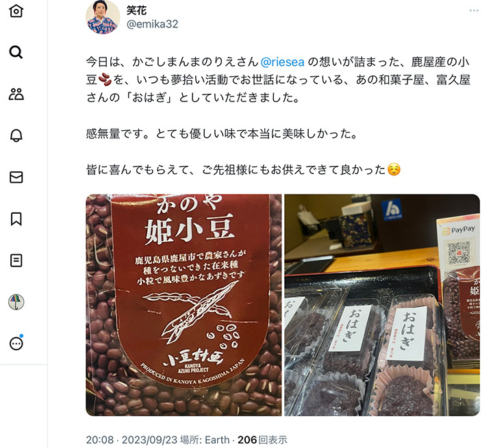The width and height of the screenshot is (504, 448).
Task: Click the display name 笑花
Action: click(136, 10)
